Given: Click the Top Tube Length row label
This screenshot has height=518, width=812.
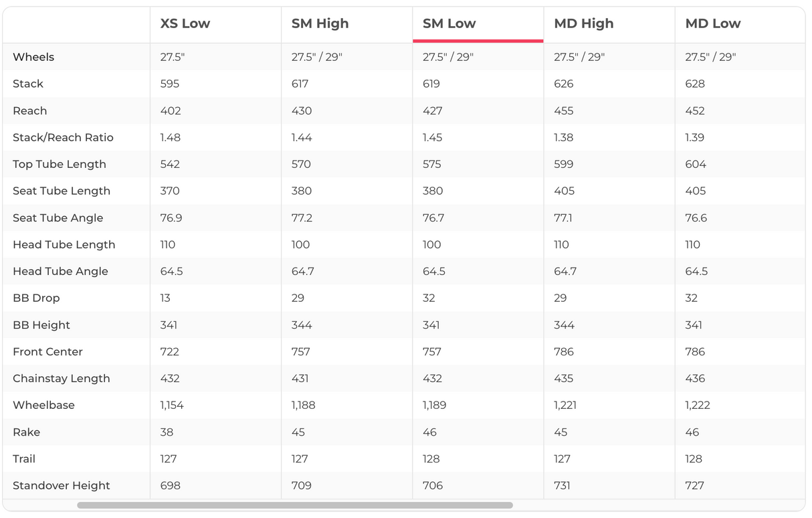Looking at the screenshot, I should (x=59, y=164).
